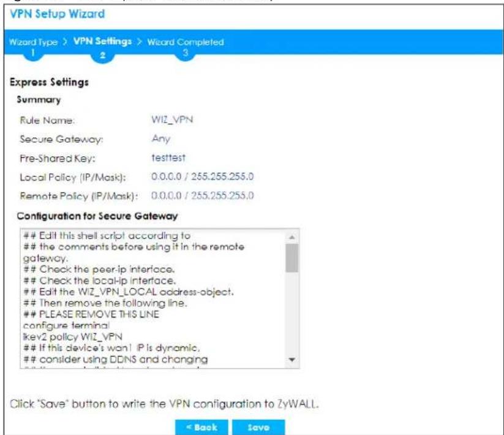This screenshot has height=435, width=504.
Task: Select the VPN Settings step
Action: (x=102, y=42)
